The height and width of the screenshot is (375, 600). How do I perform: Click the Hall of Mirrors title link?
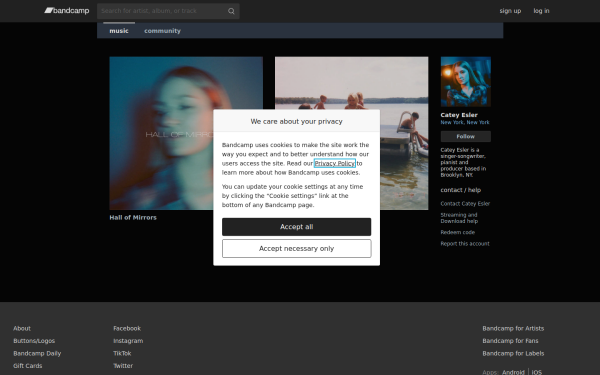pos(133,217)
